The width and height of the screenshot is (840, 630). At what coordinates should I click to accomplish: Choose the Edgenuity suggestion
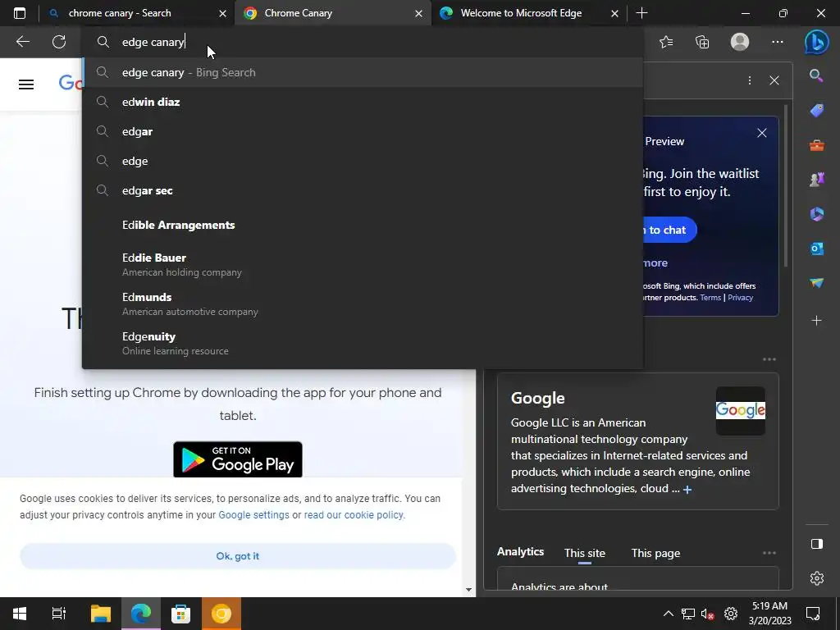point(363,344)
